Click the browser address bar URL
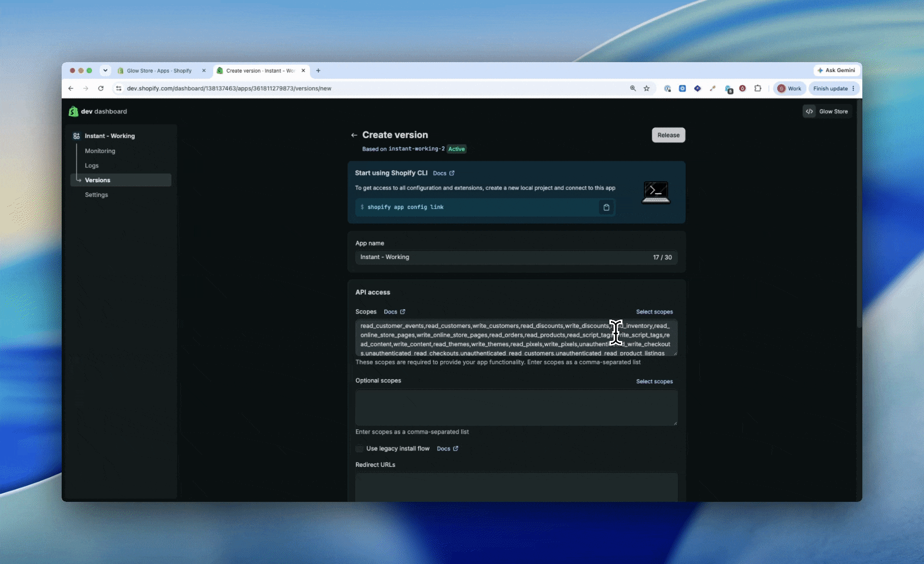924x564 pixels. pos(229,88)
